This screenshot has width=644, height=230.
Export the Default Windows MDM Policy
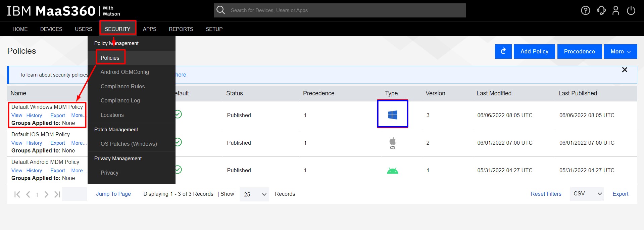(x=58, y=115)
